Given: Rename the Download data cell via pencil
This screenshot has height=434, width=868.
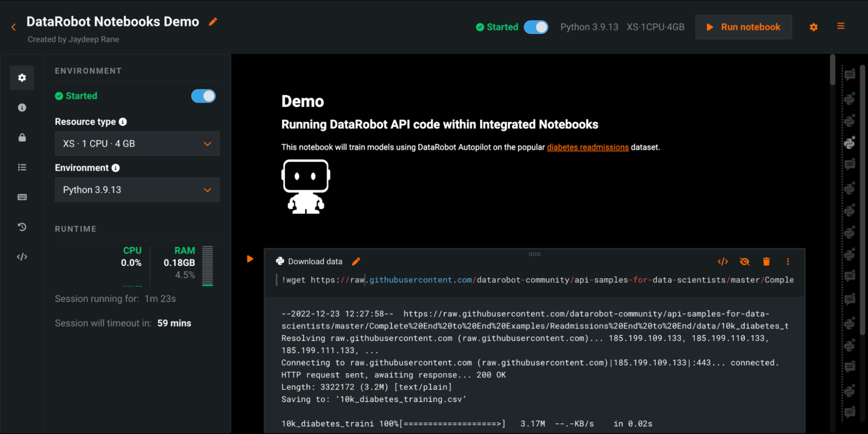Looking at the screenshot, I should 356,262.
